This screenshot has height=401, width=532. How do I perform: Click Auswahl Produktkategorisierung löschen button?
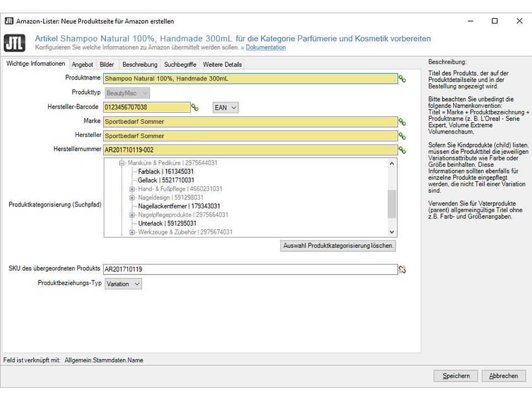click(x=338, y=246)
